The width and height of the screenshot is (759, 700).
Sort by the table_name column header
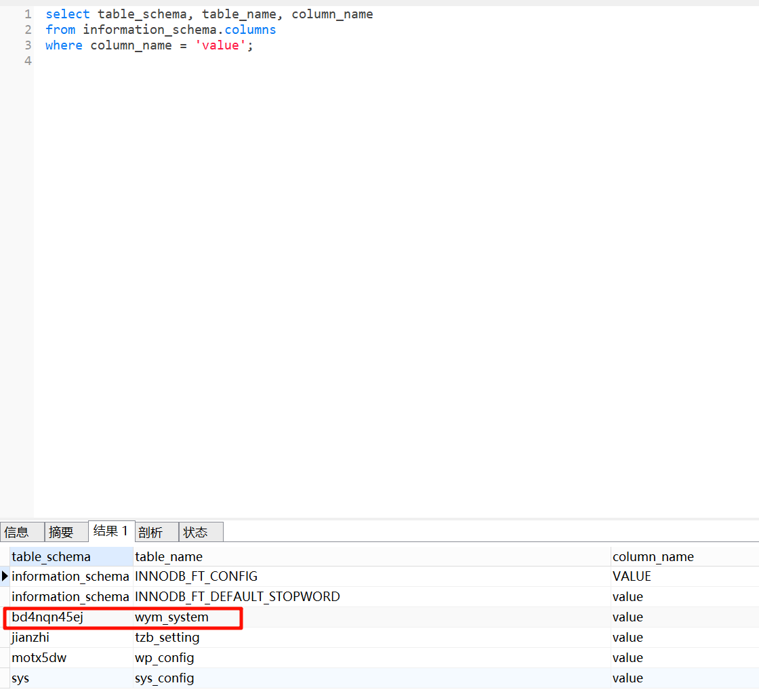[x=169, y=557]
